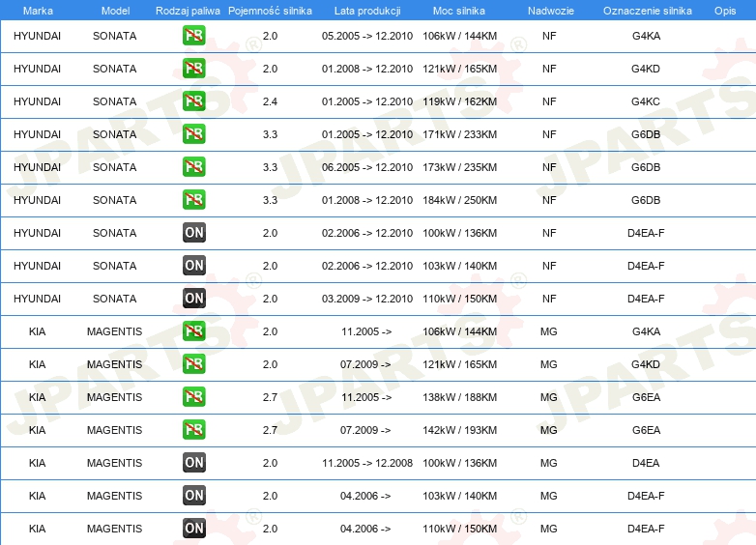The width and height of the screenshot is (756, 545).
Task: Click the 03.2009 -> 12.2010 production date cell
Action: tap(366, 299)
